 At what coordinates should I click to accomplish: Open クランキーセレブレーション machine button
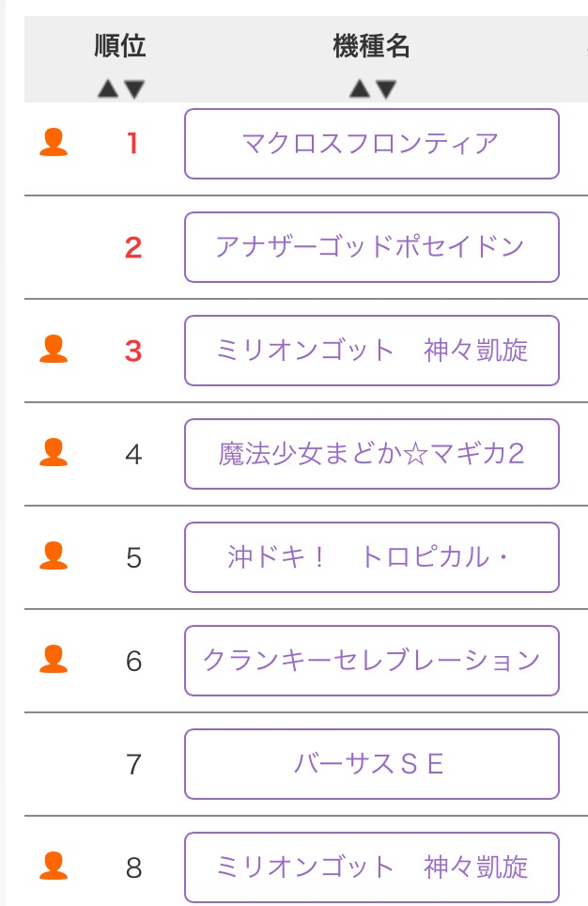tap(372, 661)
